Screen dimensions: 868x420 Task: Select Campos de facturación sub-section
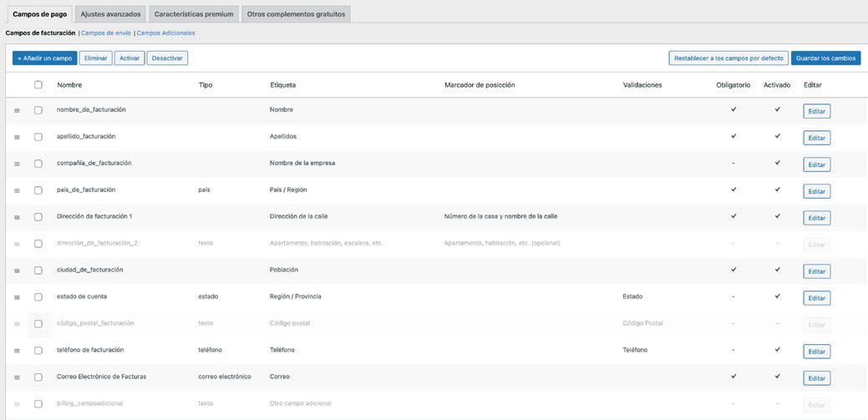pos(40,33)
